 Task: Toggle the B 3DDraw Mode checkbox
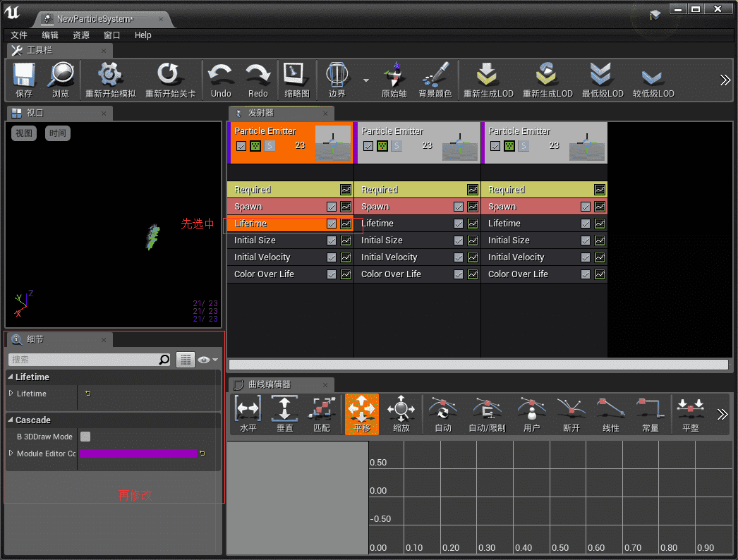[85, 437]
